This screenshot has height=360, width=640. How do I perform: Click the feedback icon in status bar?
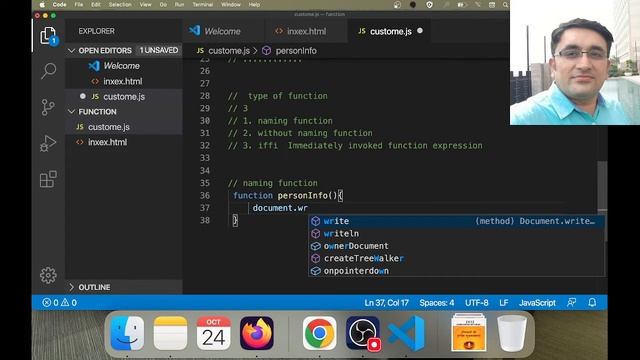[571, 302]
